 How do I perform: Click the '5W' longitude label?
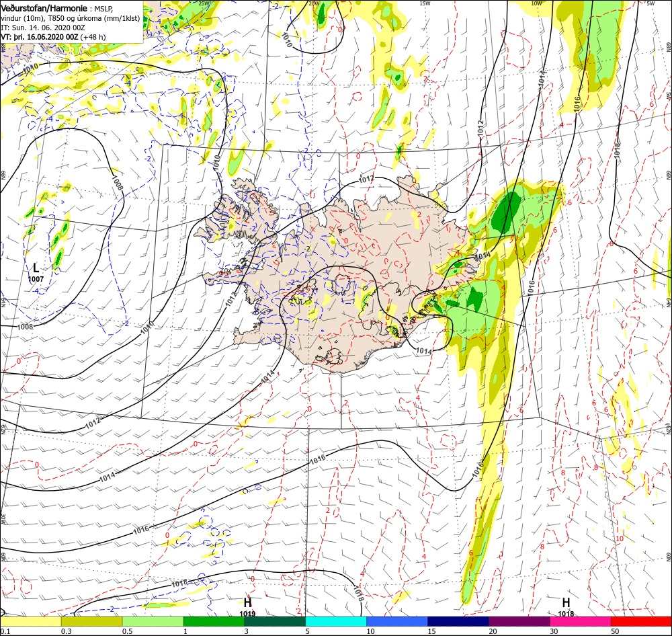click(650, 3)
